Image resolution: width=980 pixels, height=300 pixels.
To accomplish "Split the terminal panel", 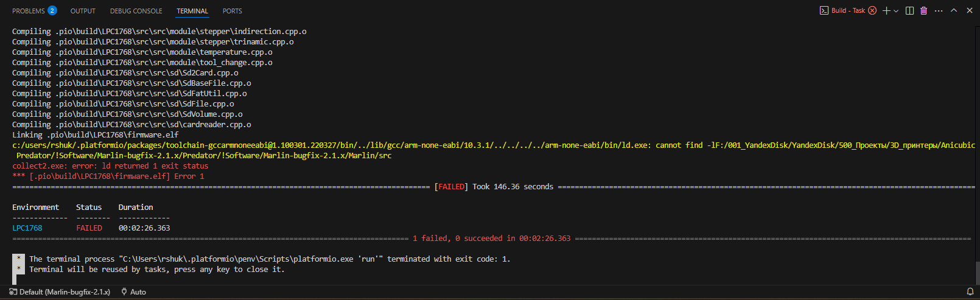I will point(909,11).
